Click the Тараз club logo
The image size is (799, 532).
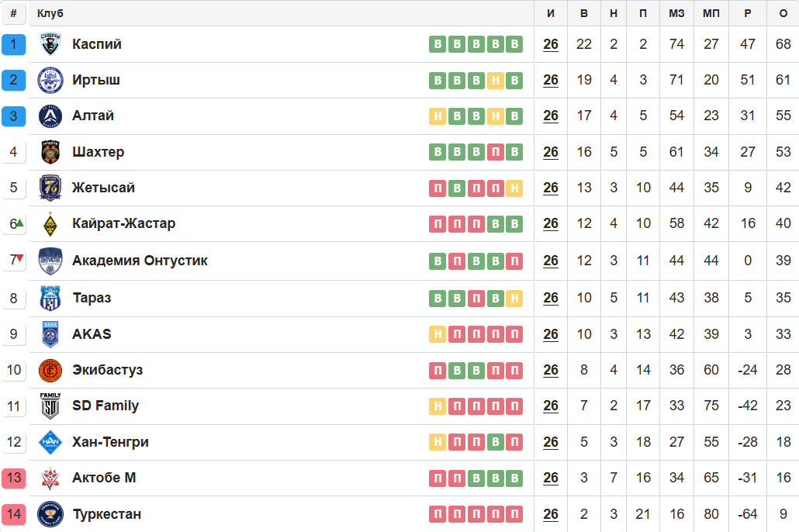tap(50, 298)
